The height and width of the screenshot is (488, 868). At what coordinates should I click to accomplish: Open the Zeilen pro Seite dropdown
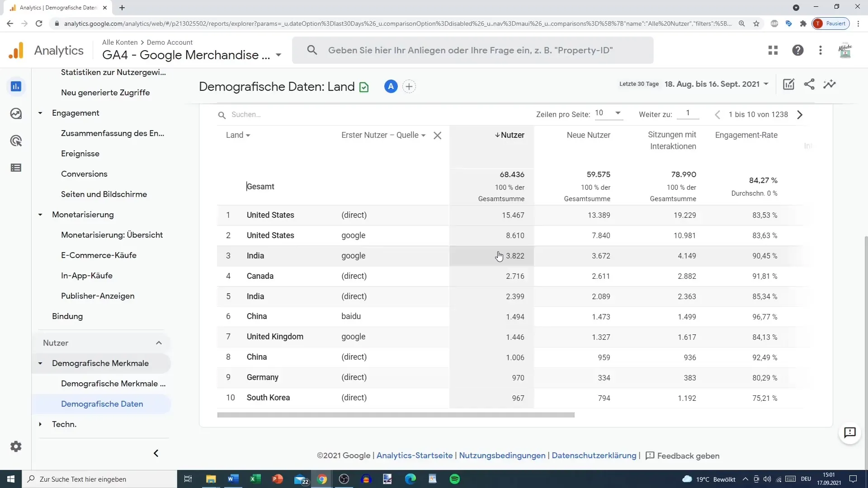click(x=609, y=114)
